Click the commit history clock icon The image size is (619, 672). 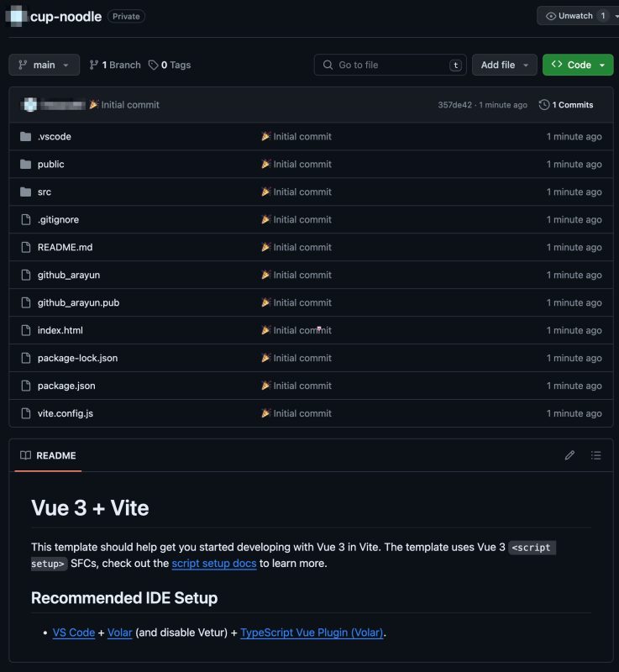(544, 104)
